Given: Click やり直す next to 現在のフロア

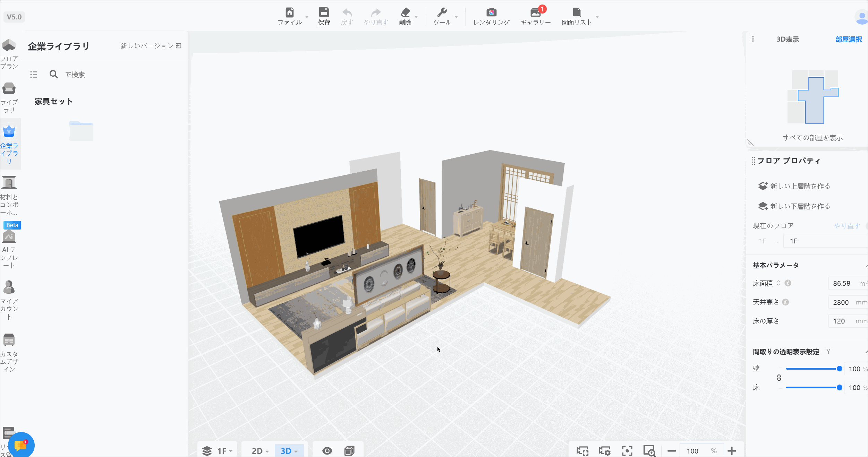Looking at the screenshot, I should coord(847,226).
